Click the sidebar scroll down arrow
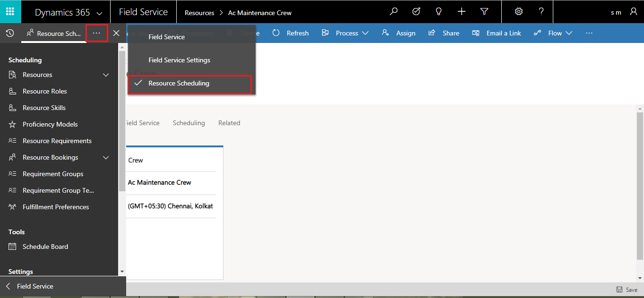The width and height of the screenshot is (644, 298). pos(122,272)
